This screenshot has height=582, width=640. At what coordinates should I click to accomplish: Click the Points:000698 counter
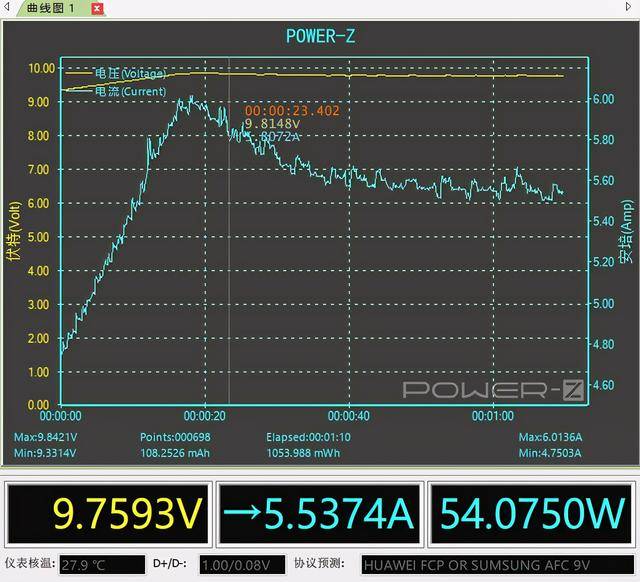175,438
